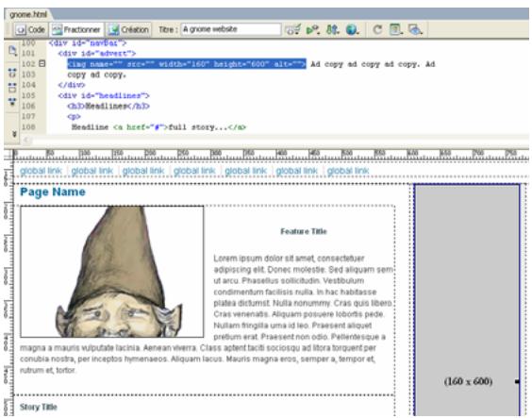Click the div id="advert" code line
532x418 pixels.
(x=97, y=54)
